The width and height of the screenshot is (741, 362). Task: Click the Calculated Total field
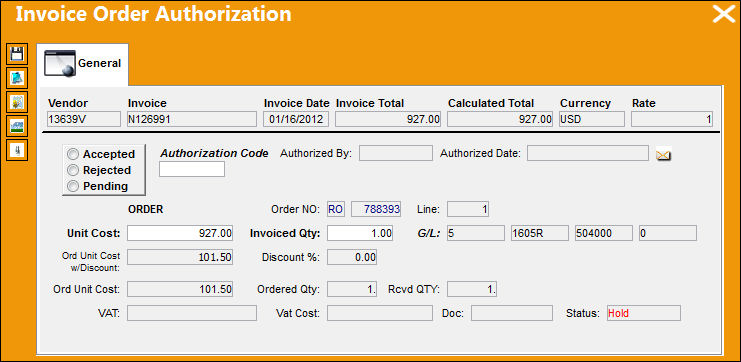click(500, 119)
